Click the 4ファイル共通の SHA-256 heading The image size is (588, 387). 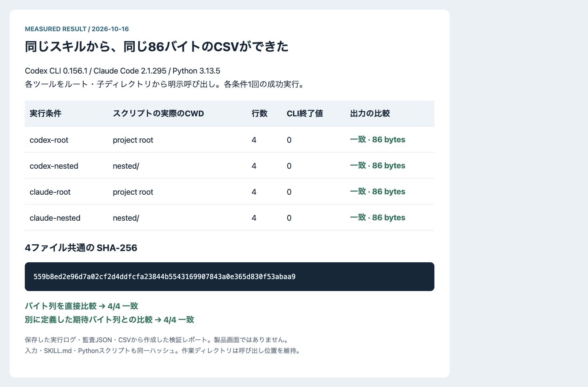[81, 248]
